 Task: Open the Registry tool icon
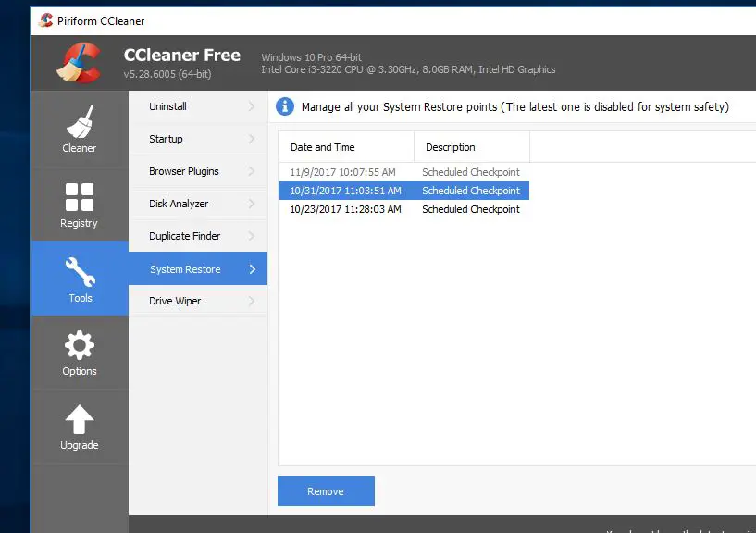click(x=79, y=194)
